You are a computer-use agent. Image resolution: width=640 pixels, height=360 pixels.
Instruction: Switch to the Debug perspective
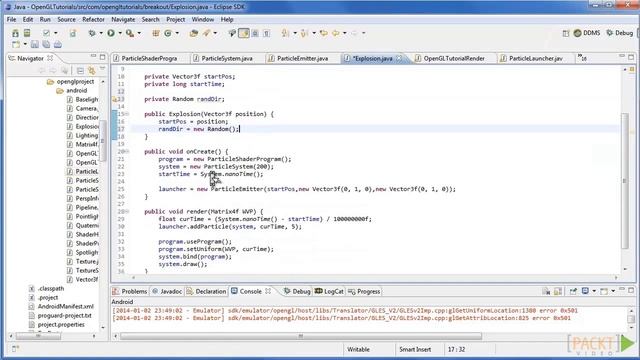tap(619, 33)
